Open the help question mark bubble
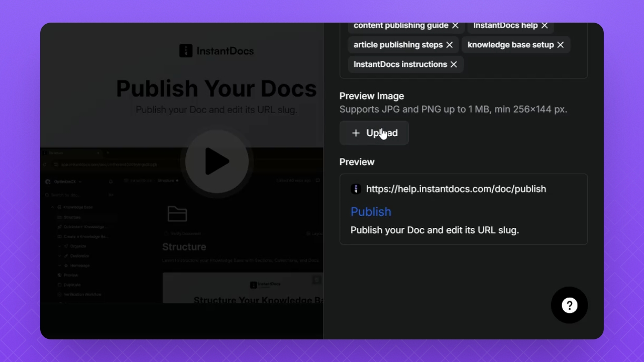The height and width of the screenshot is (362, 644). coord(569,305)
